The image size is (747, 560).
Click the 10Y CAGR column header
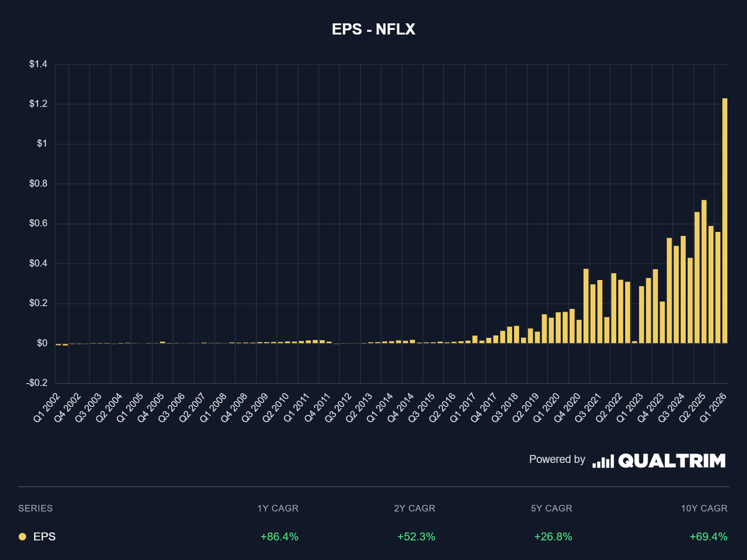tap(704, 508)
